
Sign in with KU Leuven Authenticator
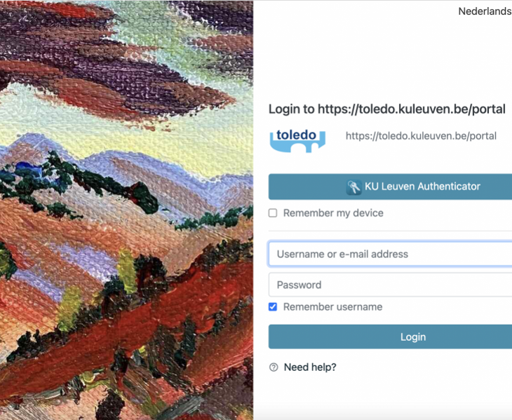[x=390, y=187]
